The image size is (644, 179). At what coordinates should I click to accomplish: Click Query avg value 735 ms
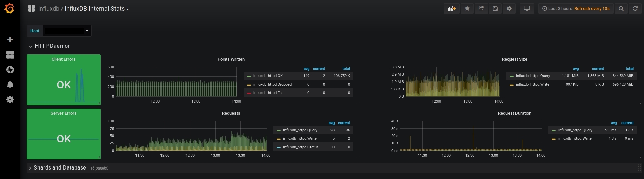click(610, 130)
